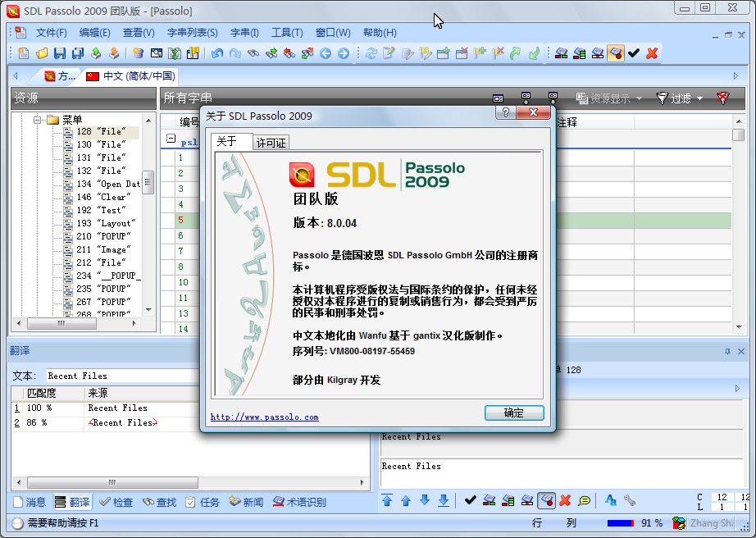
Task: Pin the 翻译 panel with the pushpin
Action: (x=727, y=352)
